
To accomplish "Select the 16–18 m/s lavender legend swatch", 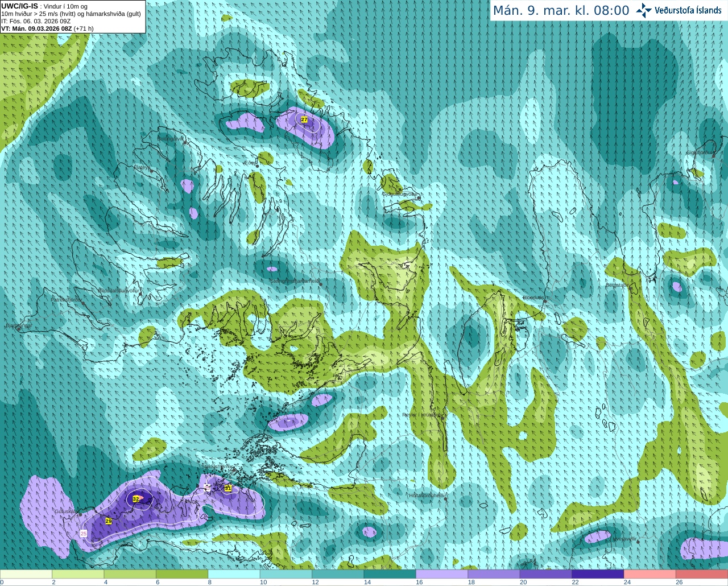I will coord(442,574).
